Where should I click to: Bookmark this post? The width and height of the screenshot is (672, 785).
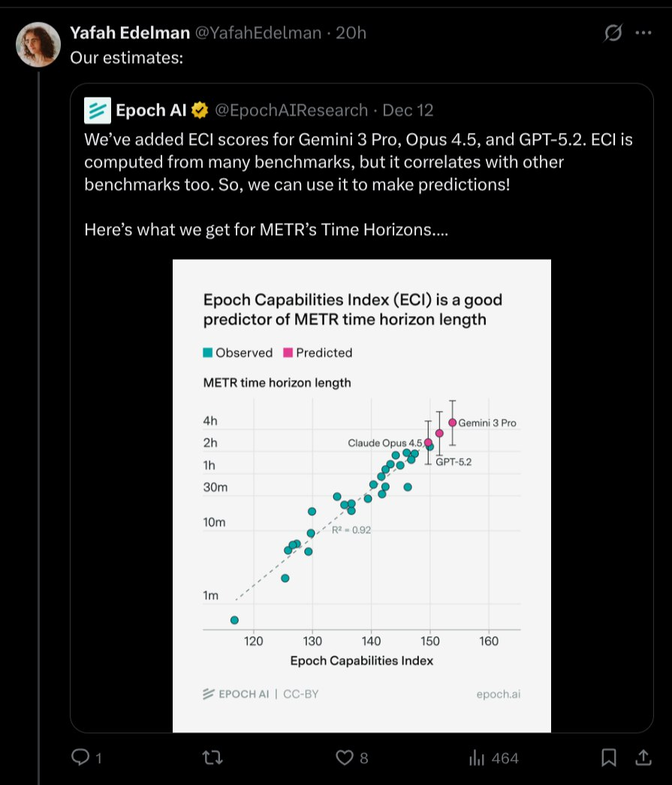[610, 758]
